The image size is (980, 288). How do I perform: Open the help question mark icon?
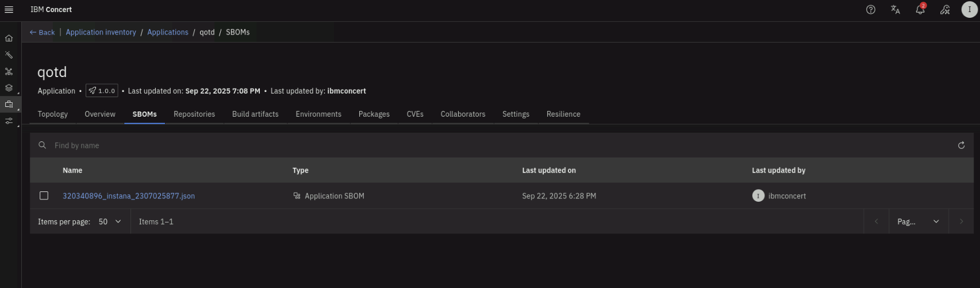[870, 10]
